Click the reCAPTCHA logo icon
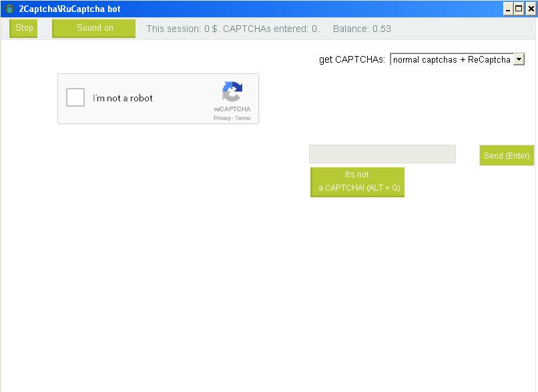Image resolution: width=538 pixels, height=392 pixels. pyautogui.click(x=232, y=91)
